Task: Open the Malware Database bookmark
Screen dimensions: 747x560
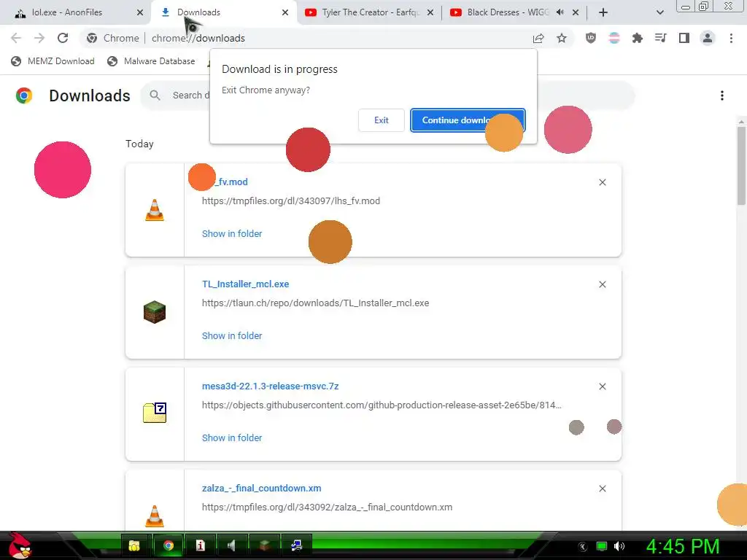Action: tap(152, 61)
